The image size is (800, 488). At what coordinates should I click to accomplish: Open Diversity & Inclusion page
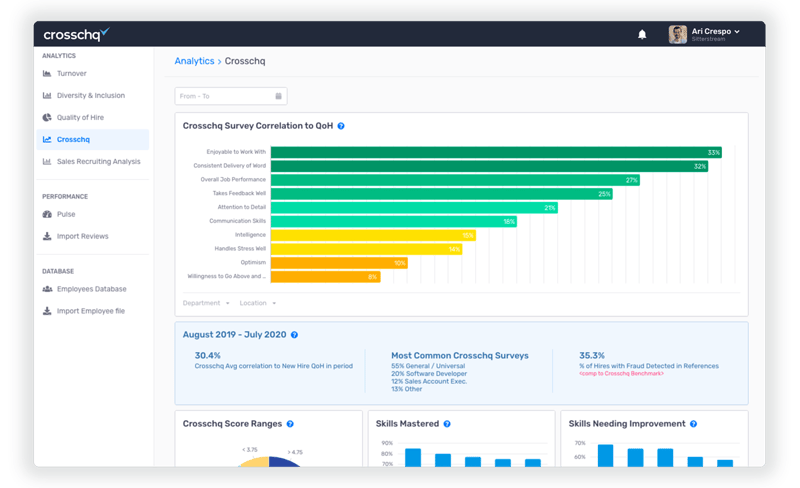pyautogui.click(x=90, y=96)
